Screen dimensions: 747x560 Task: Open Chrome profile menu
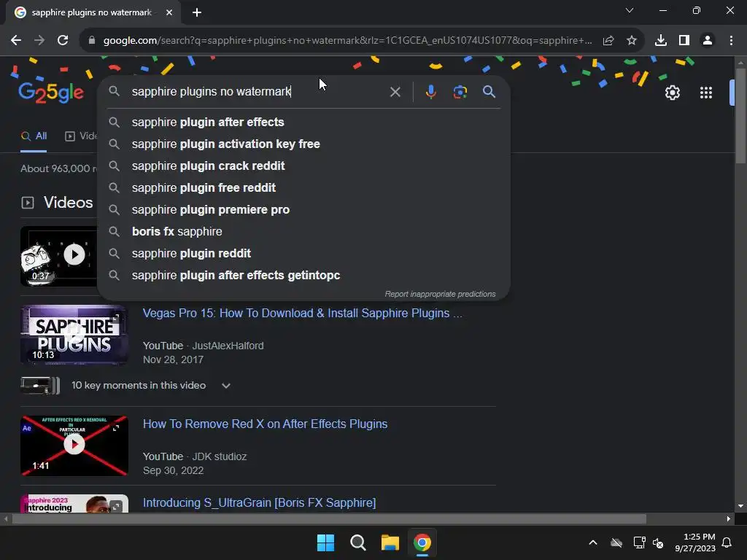(x=708, y=41)
